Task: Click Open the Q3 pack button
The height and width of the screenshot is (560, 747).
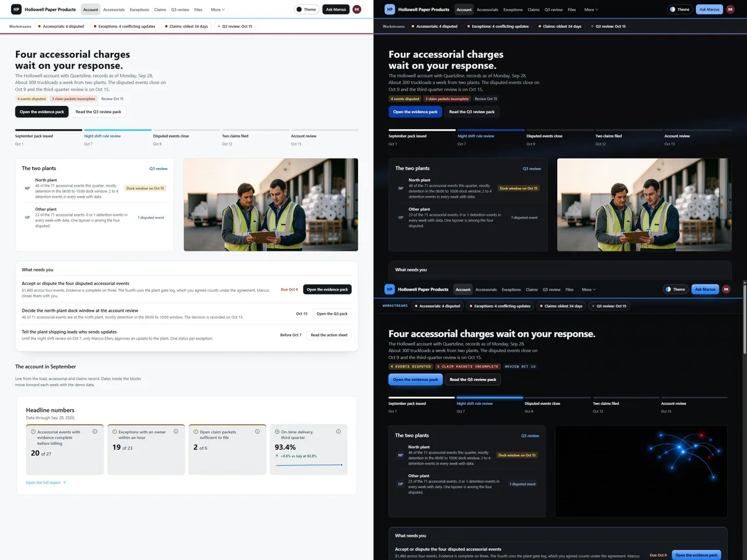Action: click(x=332, y=314)
